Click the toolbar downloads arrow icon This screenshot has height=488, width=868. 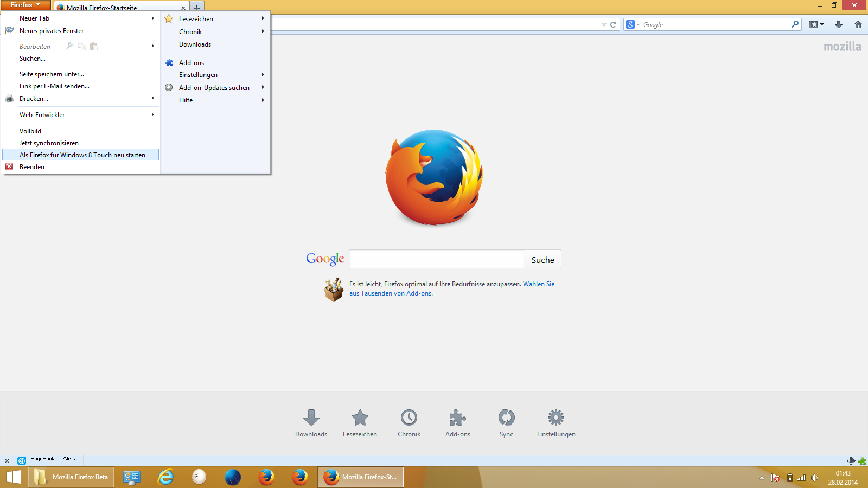[838, 24]
